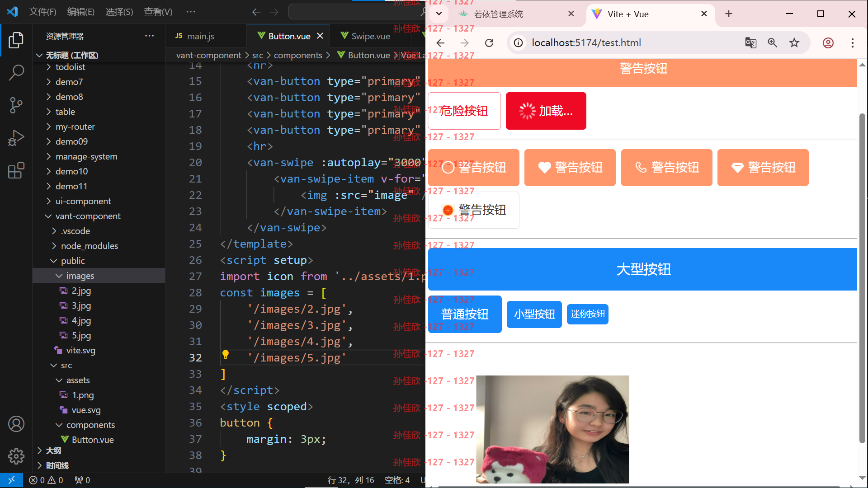Open a new browser tab

729,14
